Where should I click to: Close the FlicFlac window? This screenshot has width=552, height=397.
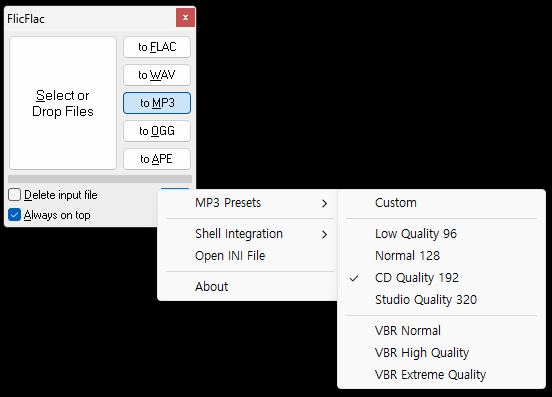(x=185, y=18)
